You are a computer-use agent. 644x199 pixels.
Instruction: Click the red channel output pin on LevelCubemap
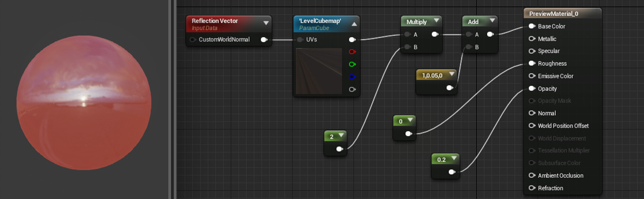pos(352,52)
